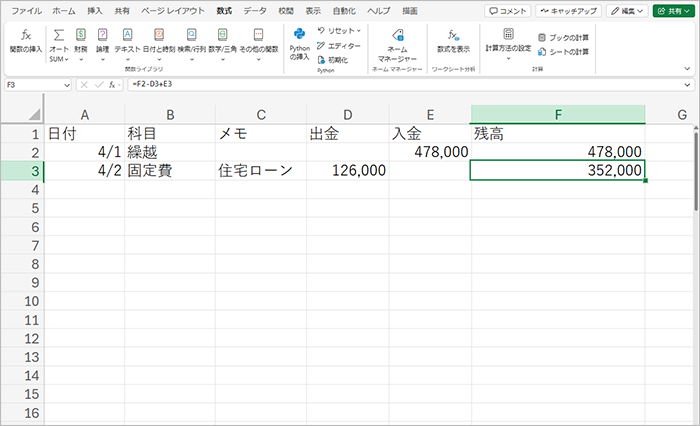Switch to the ヘルプ tab
This screenshot has width=700, height=426.
pos(379,11)
